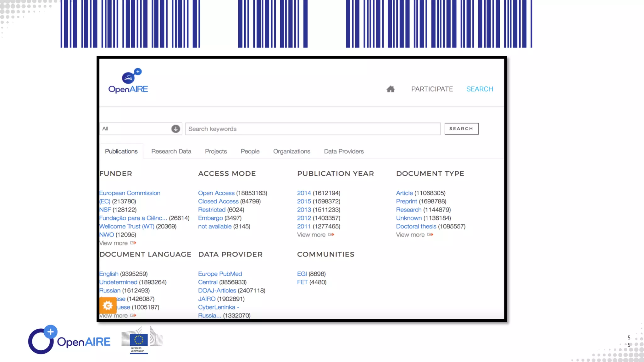
Task: Expand the Document Language View more list
Action: [x=121, y=315]
